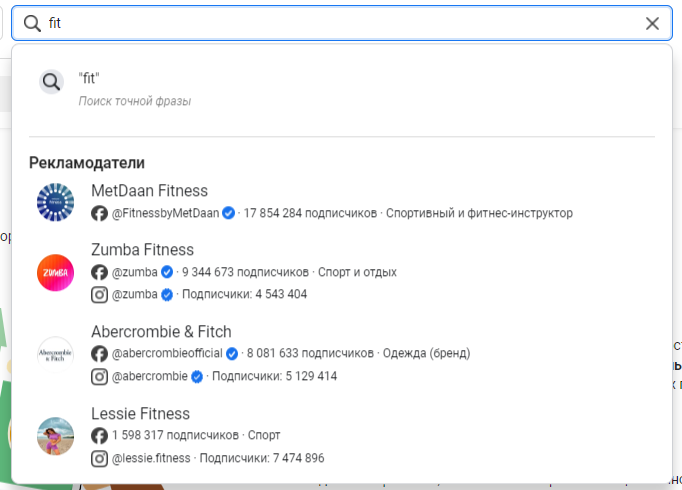
Task: Click the Facebook icon next to @FitnessbyMetDaan
Action: click(99, 213)
